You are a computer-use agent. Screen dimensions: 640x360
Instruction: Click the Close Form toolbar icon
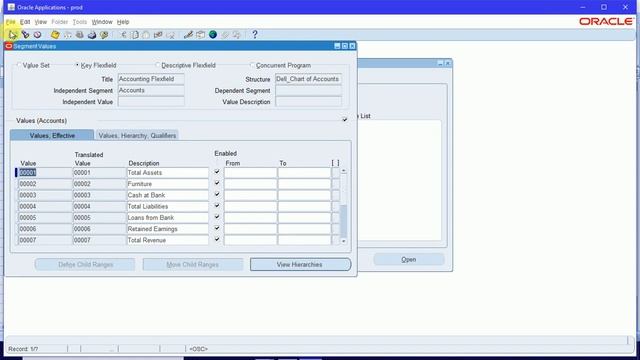click(x=104, y=35)
